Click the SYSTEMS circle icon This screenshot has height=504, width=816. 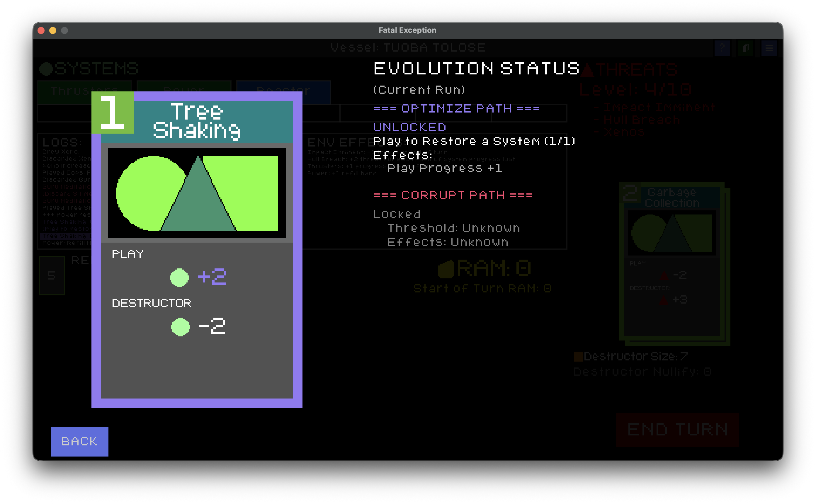click(x=46, y=69)
